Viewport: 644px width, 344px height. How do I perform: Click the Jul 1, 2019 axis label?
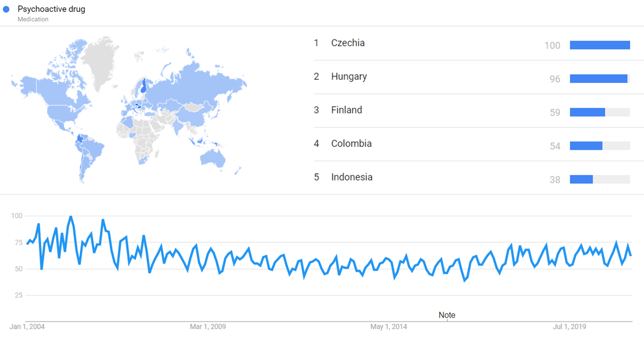(x=569, y=326)
